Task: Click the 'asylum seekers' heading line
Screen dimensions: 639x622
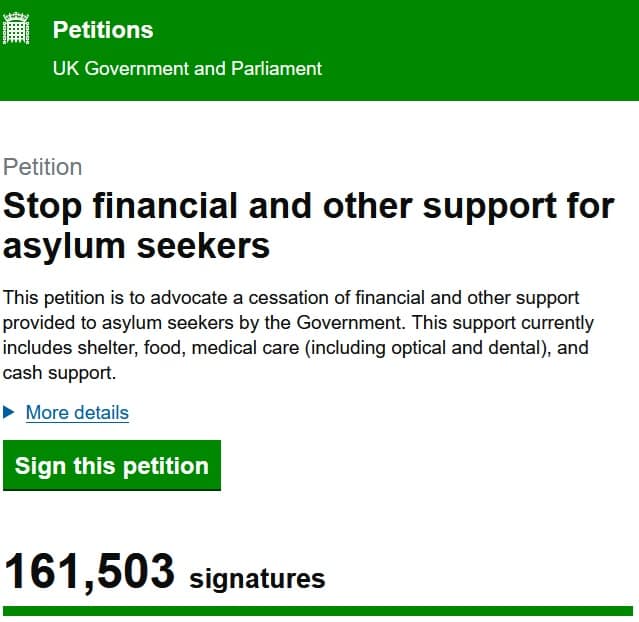Action: click(137, 245)
